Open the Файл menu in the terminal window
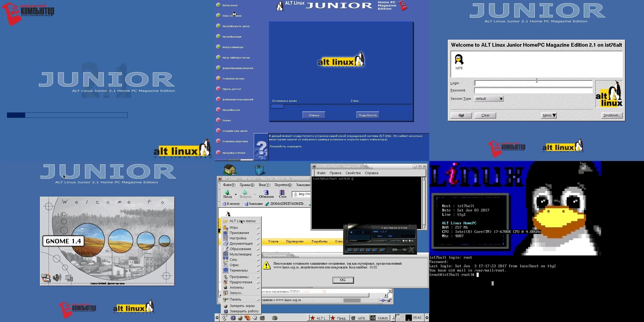This screenshot has height=322, width=644. click(321, 173)
